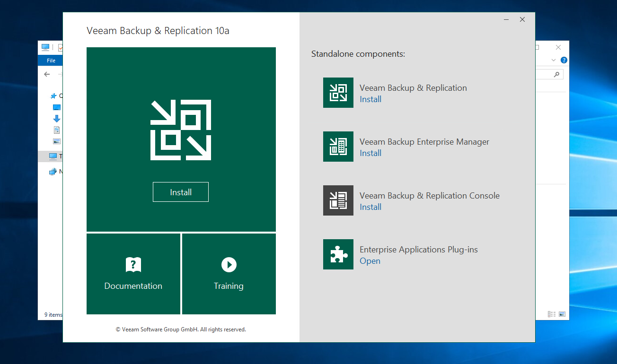Click '9 items' in Explorer status bar
617x364 pixels.
53,314
